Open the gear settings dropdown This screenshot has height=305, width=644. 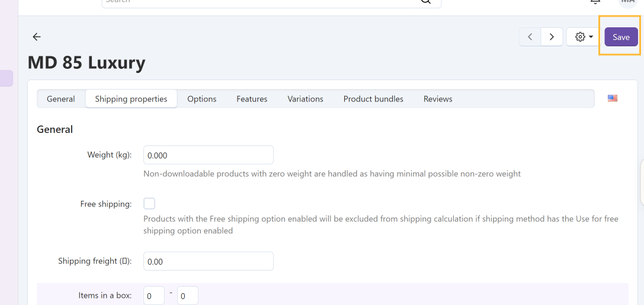click(584, 37)
